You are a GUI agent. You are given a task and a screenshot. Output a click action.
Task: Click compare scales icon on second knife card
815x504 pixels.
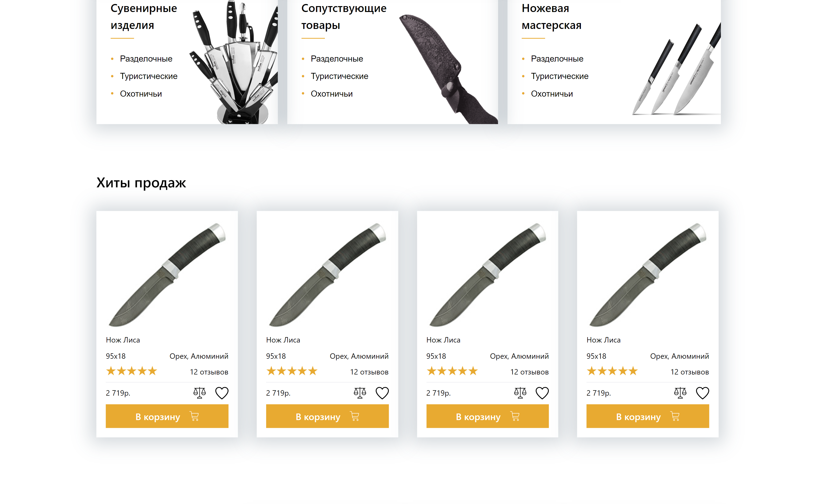pyautogui.click(x=360, y=393)
